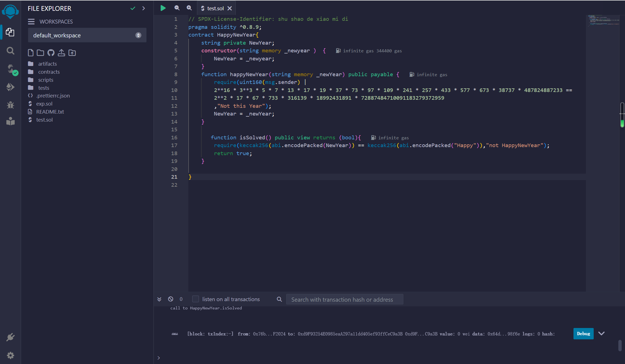Viewport: 625px width, 364px height.
Task: Open the WORKSPACES hamburger menu
Action: click(31, 22)
